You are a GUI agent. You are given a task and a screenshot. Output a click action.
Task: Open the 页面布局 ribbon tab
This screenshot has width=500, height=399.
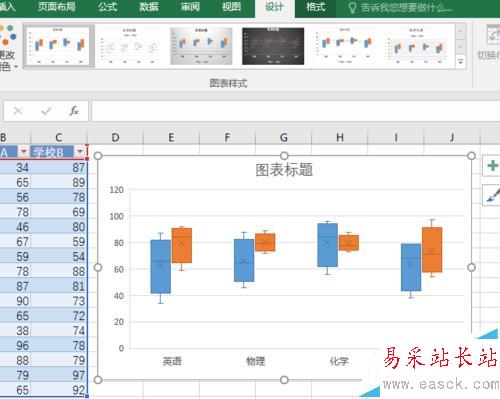click(56, 7)
